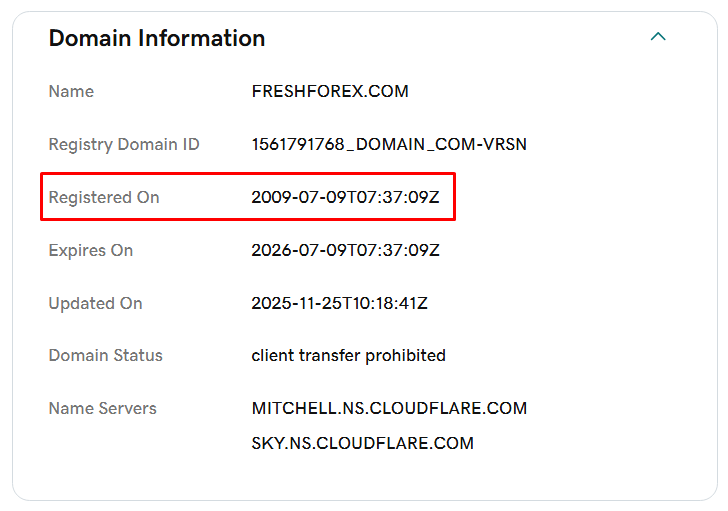
Task: Click the Domain Information heading
Action: coord(157,38)
